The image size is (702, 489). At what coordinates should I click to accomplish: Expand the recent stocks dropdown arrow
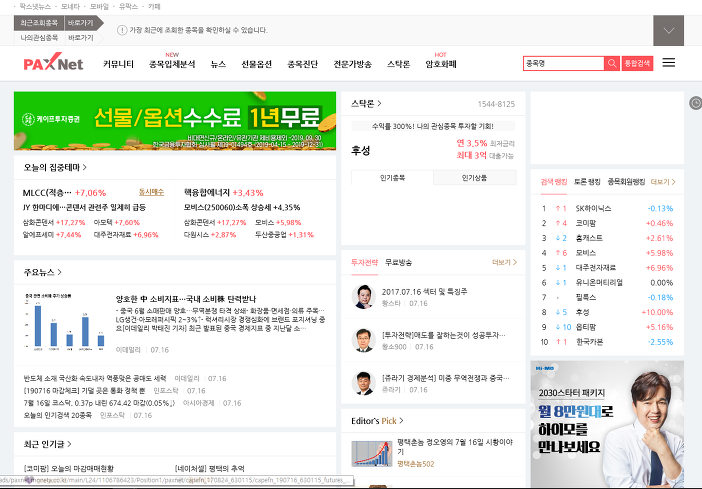(x=668, y=30)
